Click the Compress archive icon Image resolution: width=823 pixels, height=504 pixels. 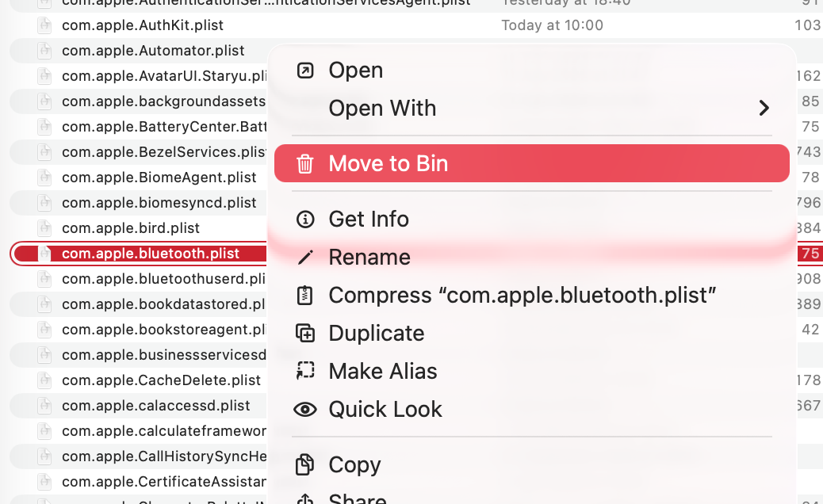[x=305, y=296]
